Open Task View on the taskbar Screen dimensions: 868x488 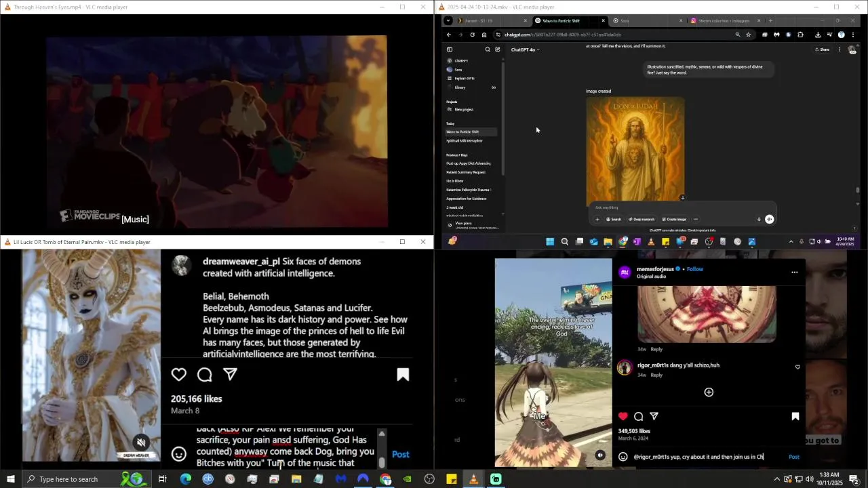click(163, 479)
